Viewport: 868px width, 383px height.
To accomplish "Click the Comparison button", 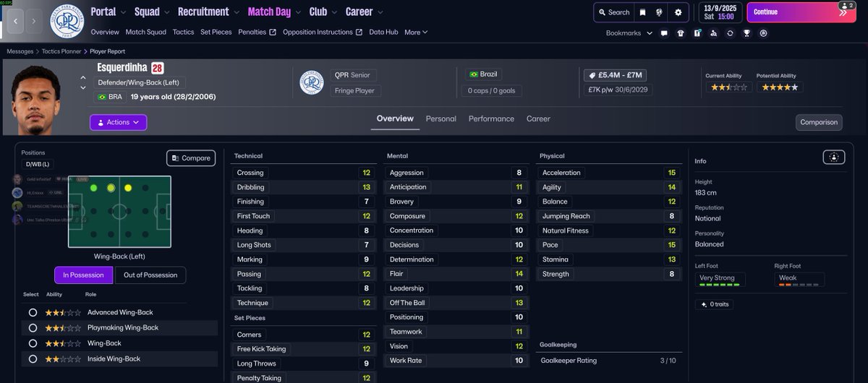I will pyautogui.click(x=819, y=122).
